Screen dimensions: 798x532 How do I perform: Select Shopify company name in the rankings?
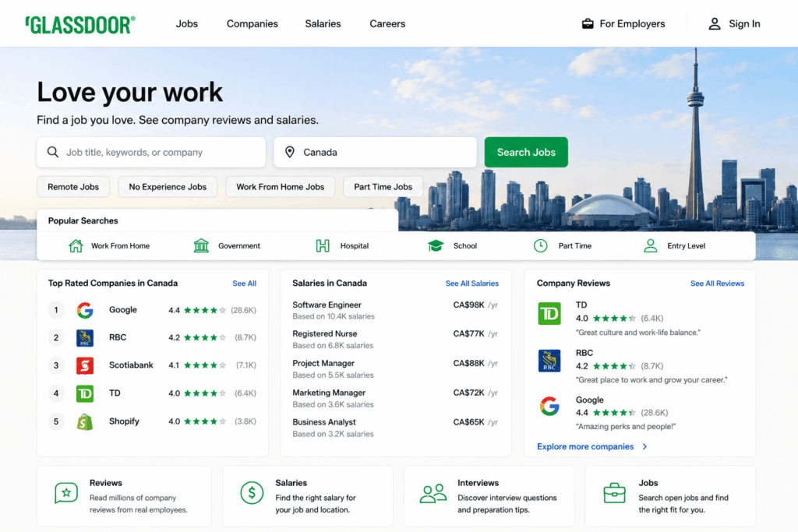(124, 421)
